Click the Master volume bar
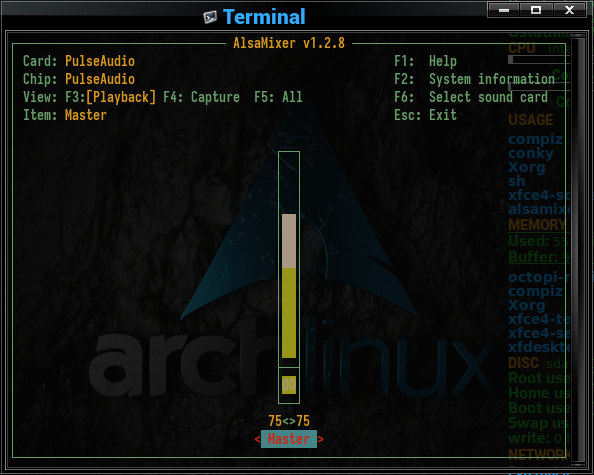594x475 pixels. [289, 259]
